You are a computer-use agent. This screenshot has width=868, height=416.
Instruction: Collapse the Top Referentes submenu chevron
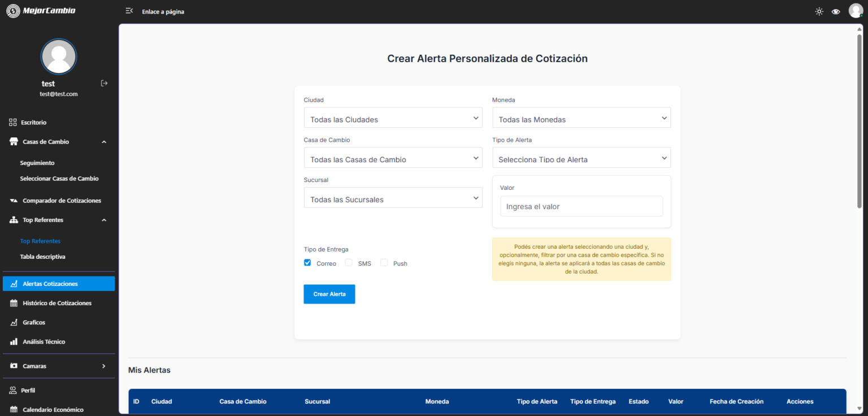click(x=104, y=220)
